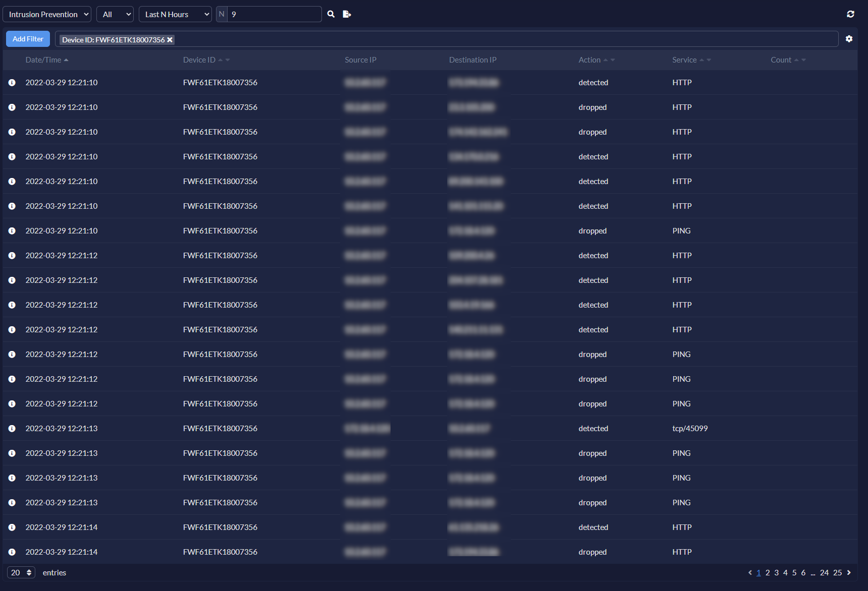Click inside the filter bar field
This screenshot has height=591, width=868.
coord(447,39)
